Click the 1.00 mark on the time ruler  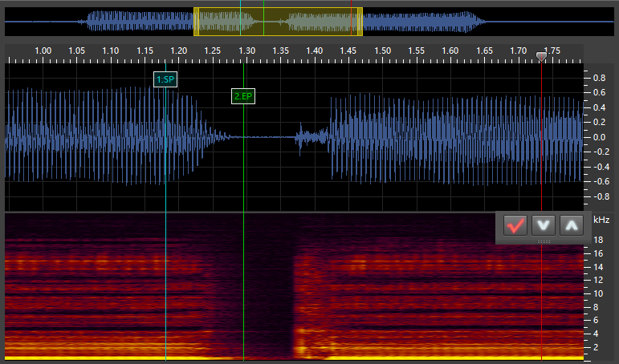[43, 51]
